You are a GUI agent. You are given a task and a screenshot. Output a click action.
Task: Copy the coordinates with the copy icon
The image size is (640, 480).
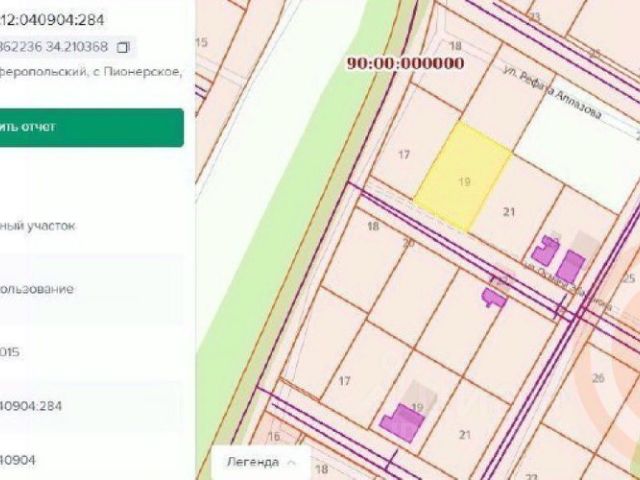click(122, 47)
